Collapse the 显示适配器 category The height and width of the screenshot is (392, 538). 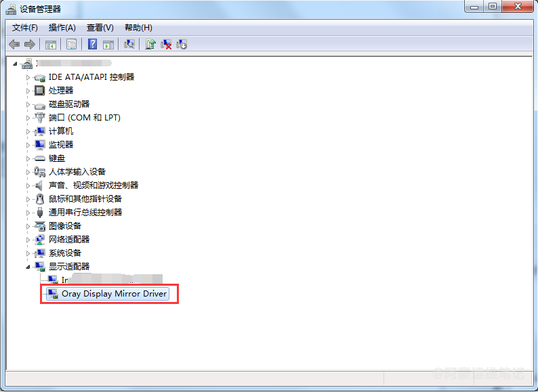click(28, 267)
